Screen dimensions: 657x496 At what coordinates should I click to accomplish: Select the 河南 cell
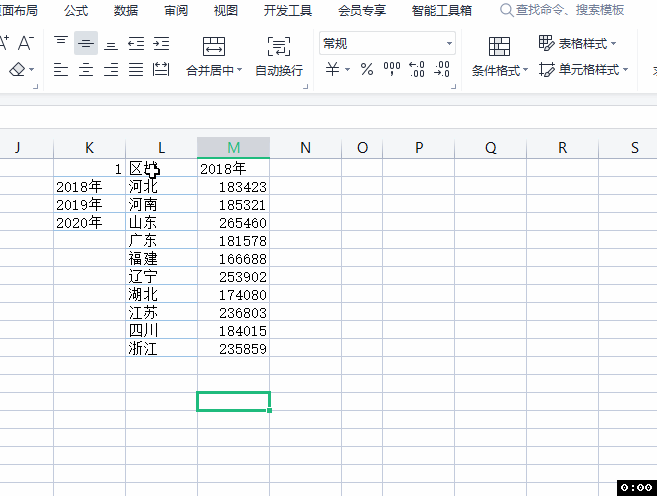(x=161, y=204)
